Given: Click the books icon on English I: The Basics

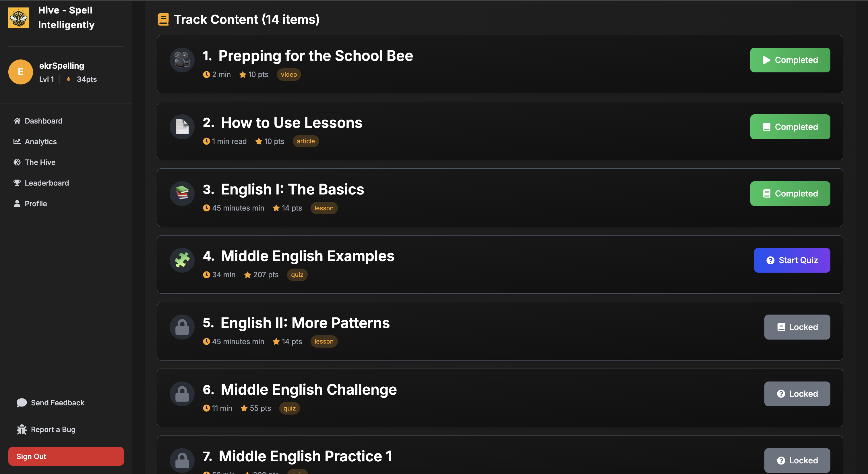Looking at the screenshot, I should click(182, 193).
